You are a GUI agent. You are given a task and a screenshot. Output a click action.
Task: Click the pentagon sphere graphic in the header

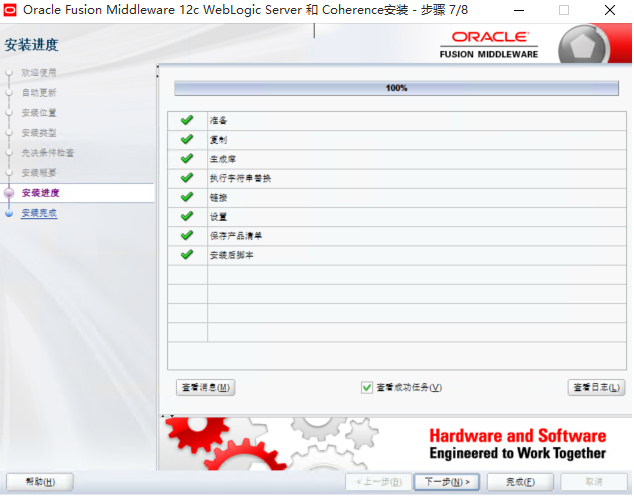click(584, 46)
